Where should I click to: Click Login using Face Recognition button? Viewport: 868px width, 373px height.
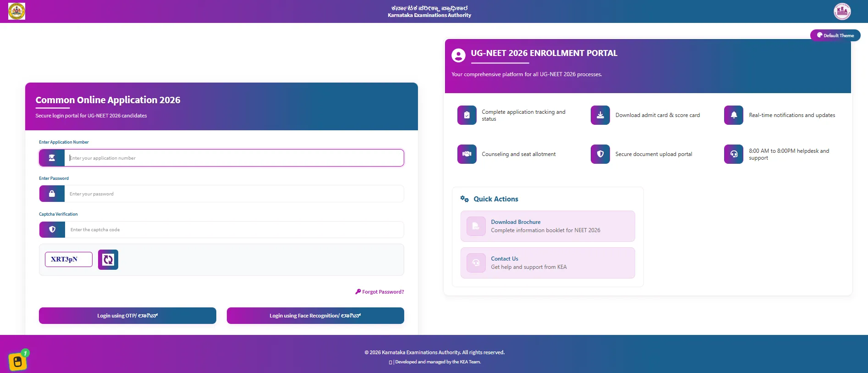coord(315,316)
